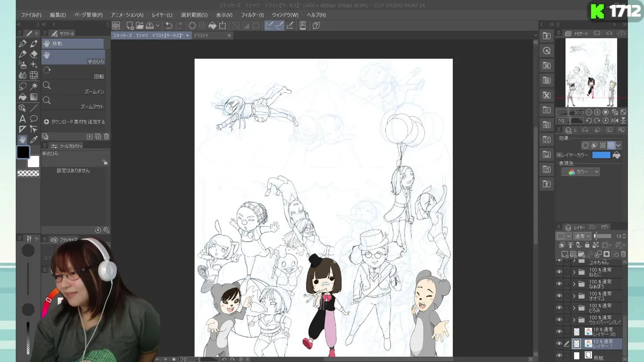Delete the selected layer with trash icon

point(623,254)
